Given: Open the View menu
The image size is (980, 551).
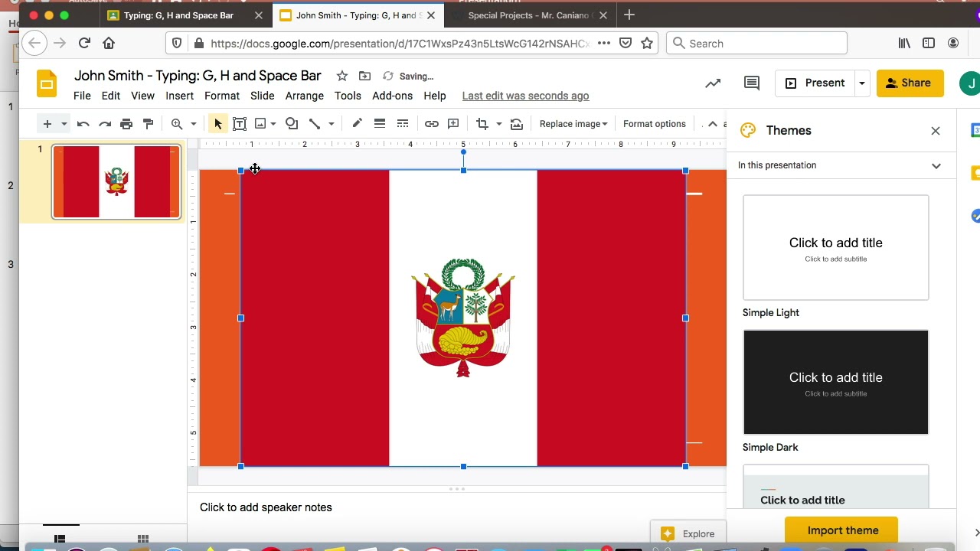Looking at the screenshot, I should click(x=142, y=96).
